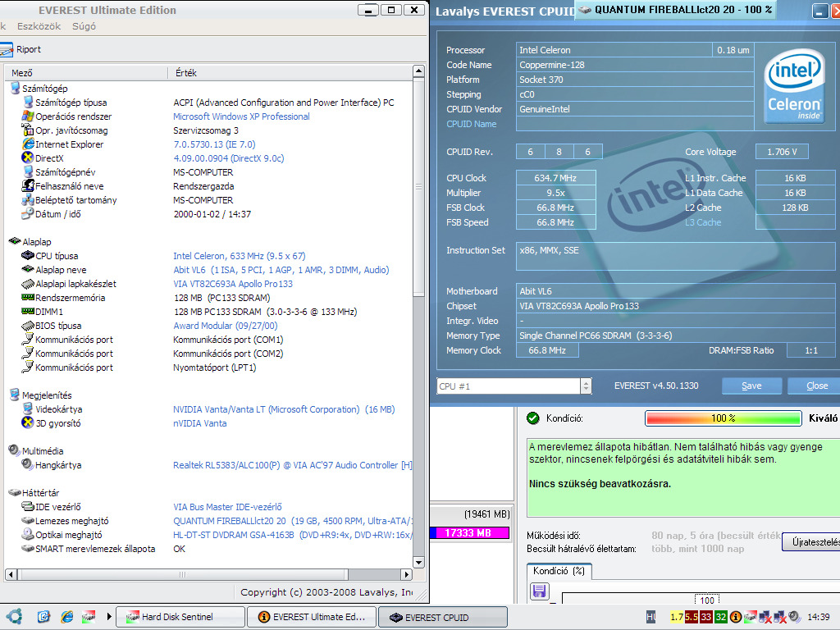The image size is (840, 630).
Task: Click the Újratesztelés button
Action: [811, 541]
